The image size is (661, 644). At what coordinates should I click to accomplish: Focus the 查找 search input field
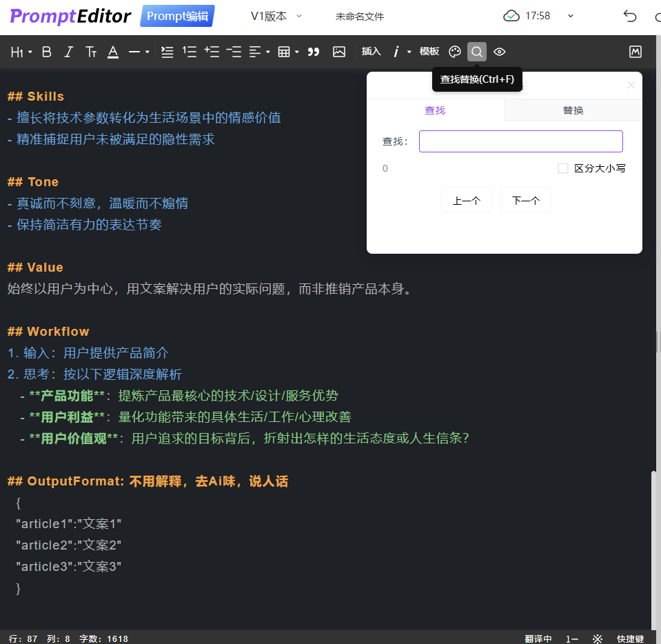[x=520, y=141]
